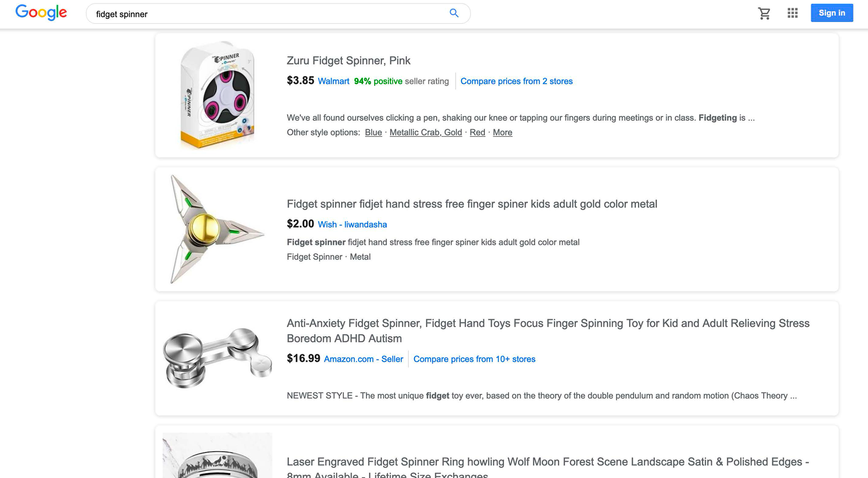Screen dimensions: 868x478
Task: Open the Google apps grid
Action: 792,13
